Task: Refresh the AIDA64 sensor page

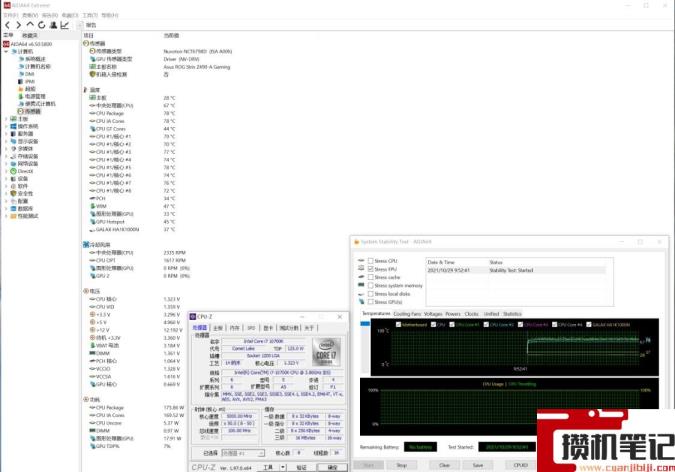Action: [x=41, y=25]
